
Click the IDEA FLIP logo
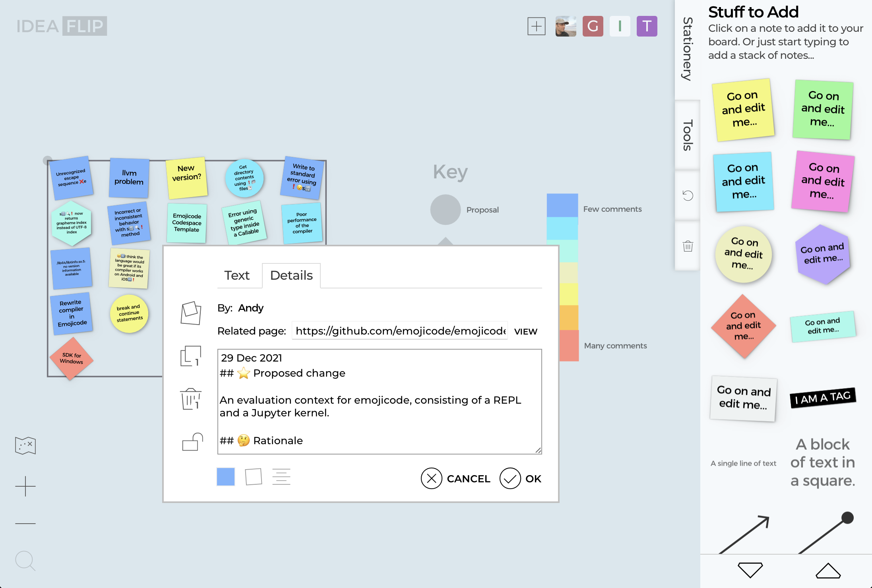tap(62, 26)
